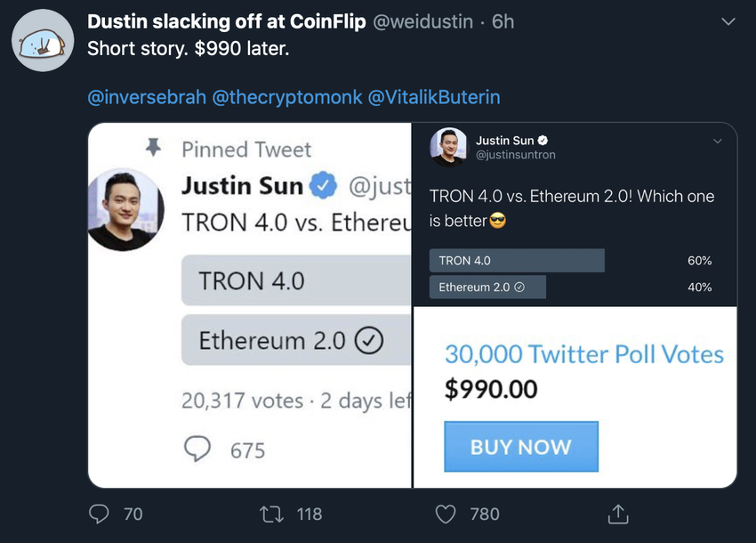Click the reply speech bubble icon
The image size is (756, 543).
(99, 514)
